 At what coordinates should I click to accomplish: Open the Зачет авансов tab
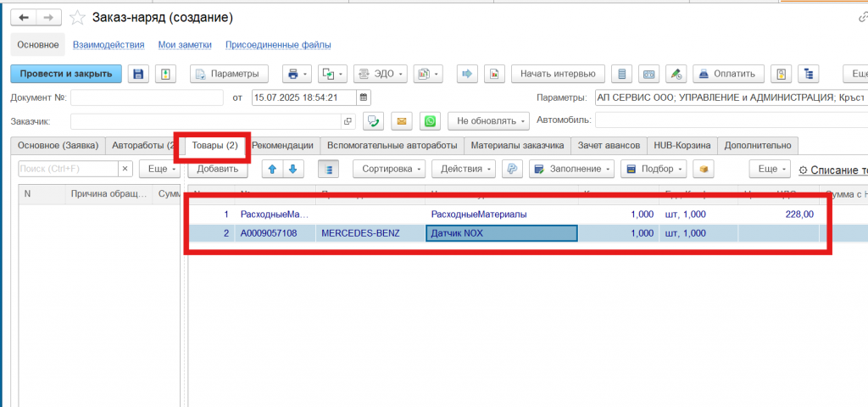coord(609,145)
